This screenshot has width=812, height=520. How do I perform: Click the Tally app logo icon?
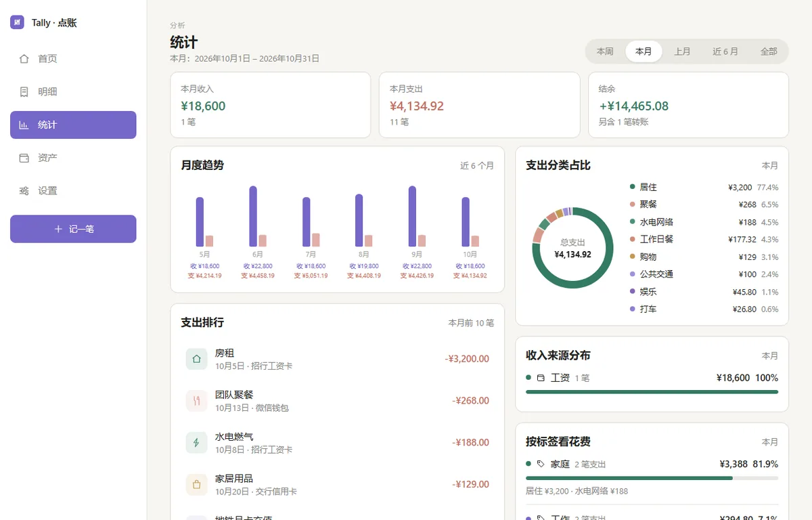17,22
